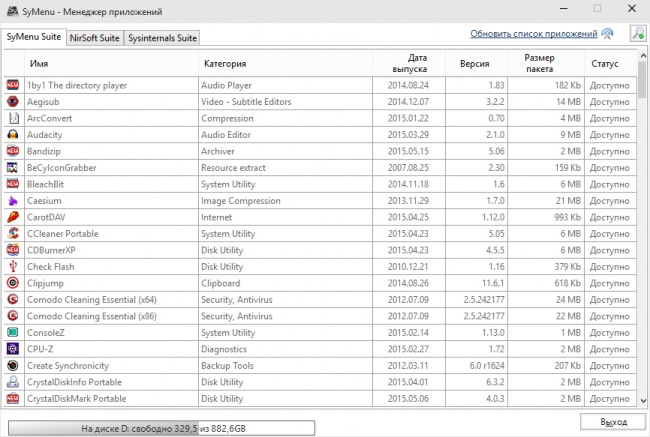Click the CrystalDiskMark Portable icon
This screenshot has width=650, height=437.
(x=13, y=398)
